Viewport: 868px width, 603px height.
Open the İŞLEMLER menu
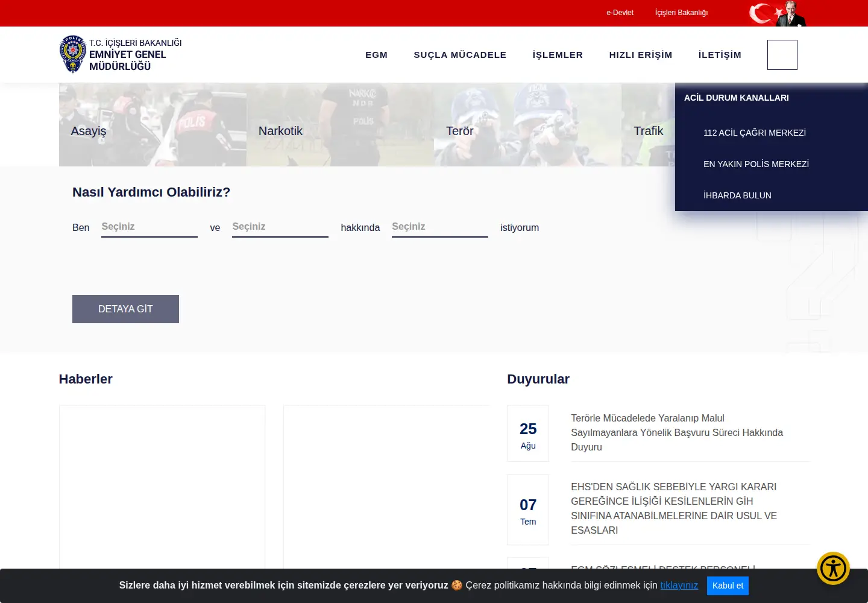pos(558,55)
